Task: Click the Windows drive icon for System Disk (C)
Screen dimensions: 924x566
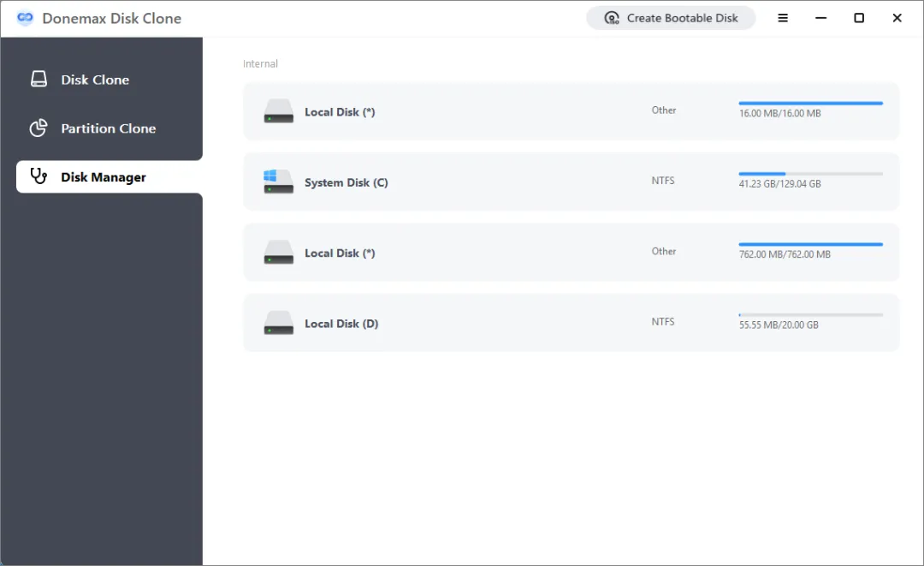Action: coord(278,182)
